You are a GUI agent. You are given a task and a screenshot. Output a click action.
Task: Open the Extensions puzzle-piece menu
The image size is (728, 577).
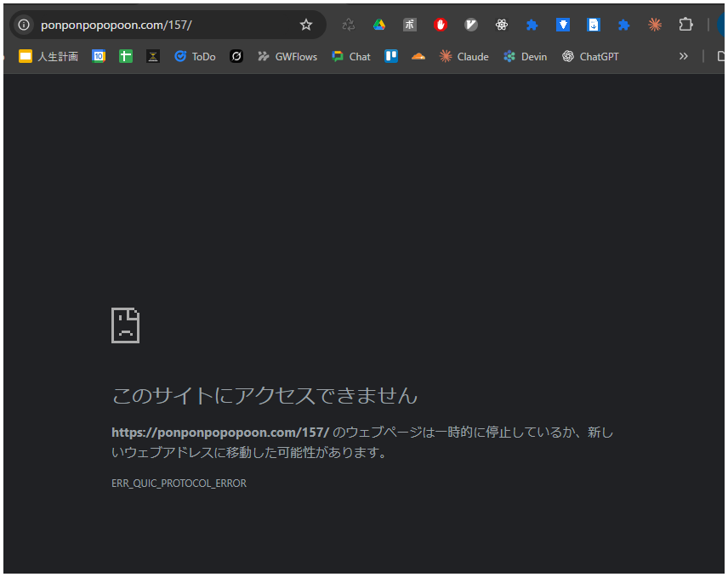[685, 24]
